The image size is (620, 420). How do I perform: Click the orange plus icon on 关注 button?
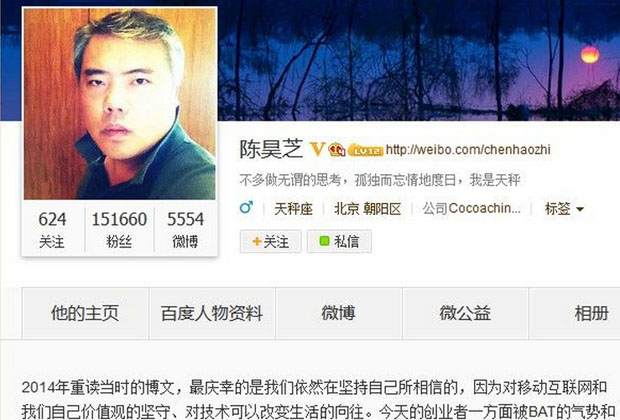tap(257, 241)
